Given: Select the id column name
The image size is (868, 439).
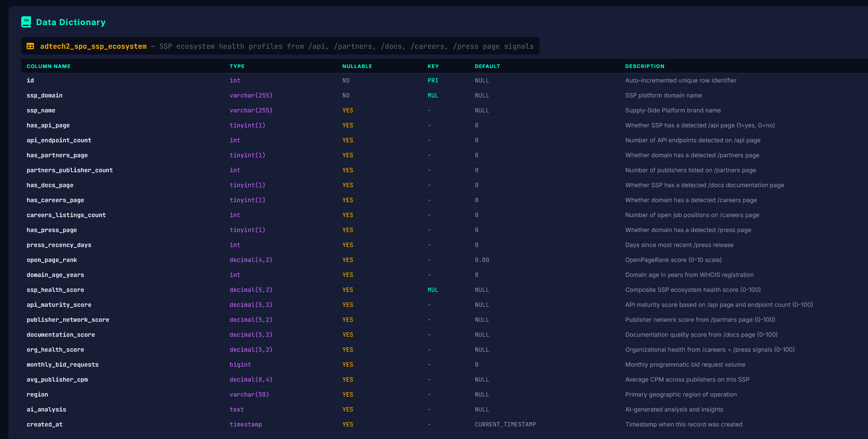Looking at the screenshot, I should pyautogui.click(x=30, y=81).
